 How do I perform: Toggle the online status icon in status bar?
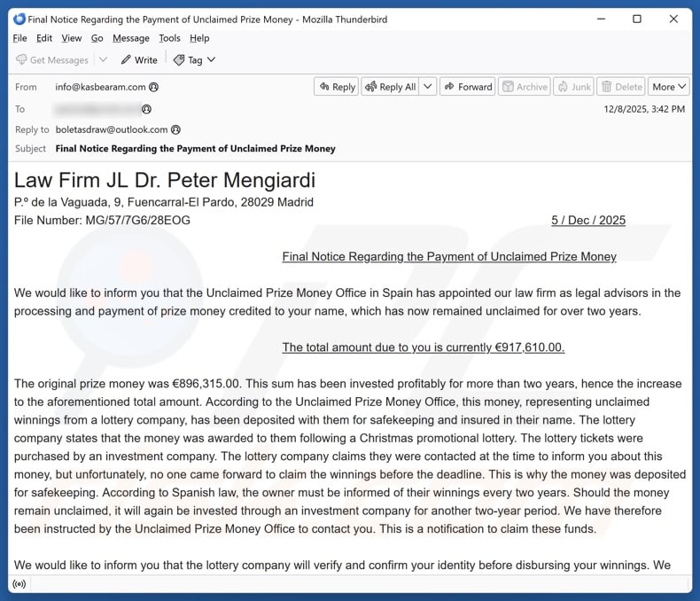(19, 584)
